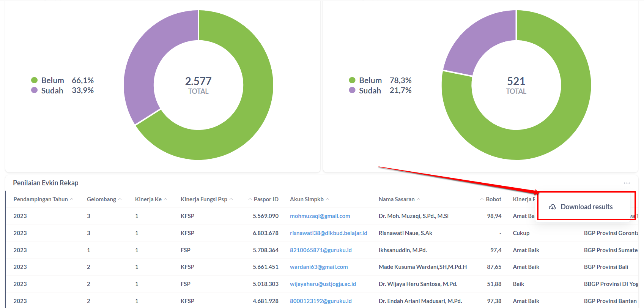Open link 8000123192@guruku.id
This screenshot has height=308, width=644.
pos(321,301)
